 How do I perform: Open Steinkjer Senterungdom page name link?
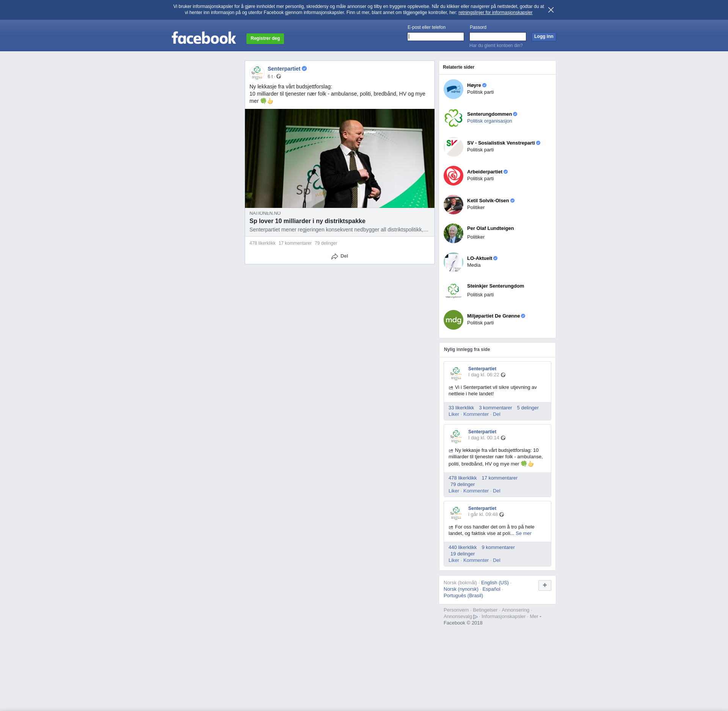pos(496,286)
